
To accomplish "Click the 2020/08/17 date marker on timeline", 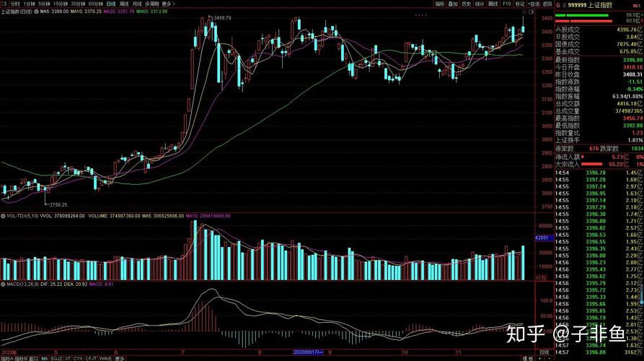I will [x=308, y=352].
